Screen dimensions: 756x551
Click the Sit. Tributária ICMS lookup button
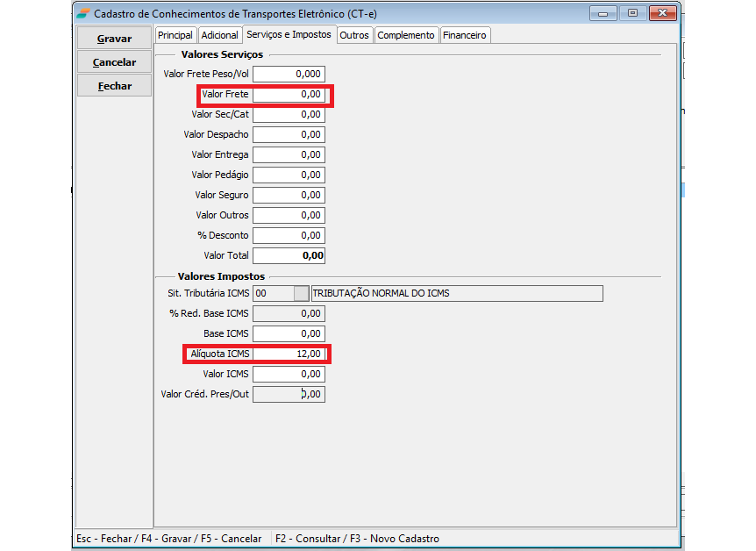point(300,293)
